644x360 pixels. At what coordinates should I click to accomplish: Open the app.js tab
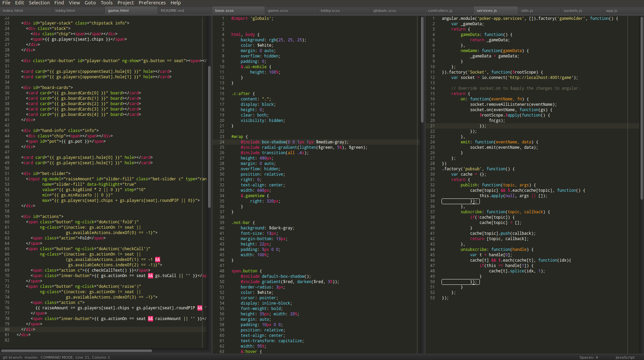click(x=611, y=10)
